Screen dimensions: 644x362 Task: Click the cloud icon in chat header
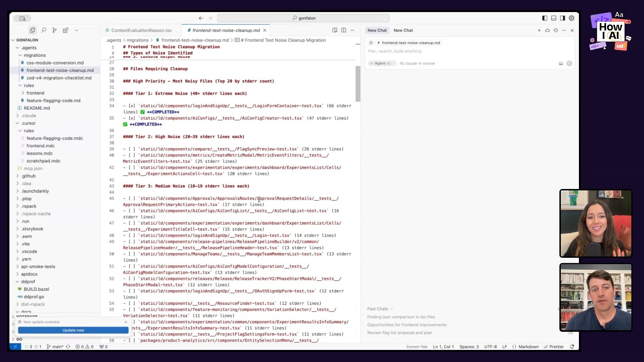[547, 30]
